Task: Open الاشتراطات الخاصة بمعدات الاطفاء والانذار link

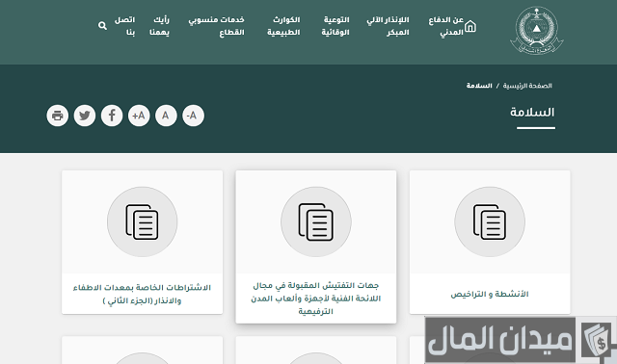Action: pyautogui.click(x=142, y=294)
